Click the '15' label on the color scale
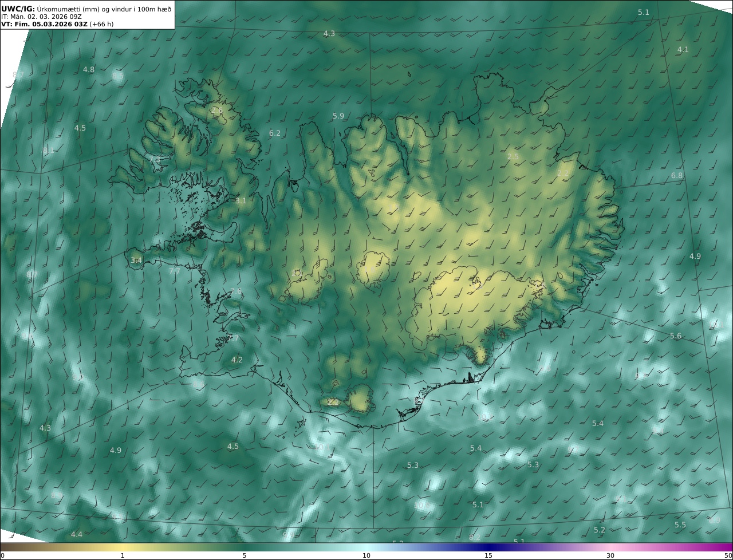 tap(488, 555)
